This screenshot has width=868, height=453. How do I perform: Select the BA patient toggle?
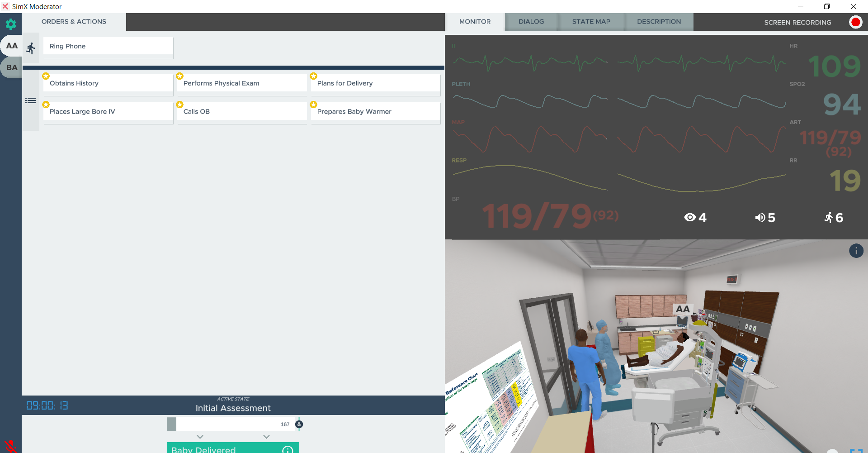(12, 67)
